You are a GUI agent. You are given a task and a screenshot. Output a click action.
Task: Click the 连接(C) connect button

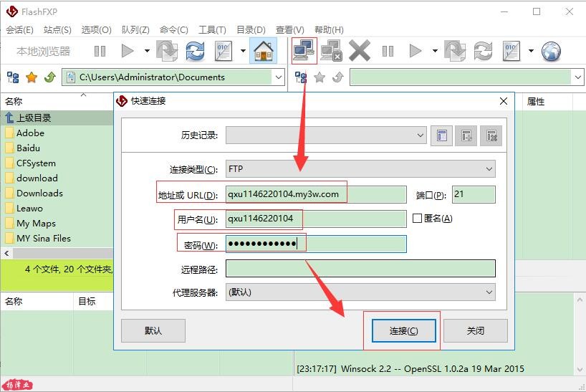point(403,330)
